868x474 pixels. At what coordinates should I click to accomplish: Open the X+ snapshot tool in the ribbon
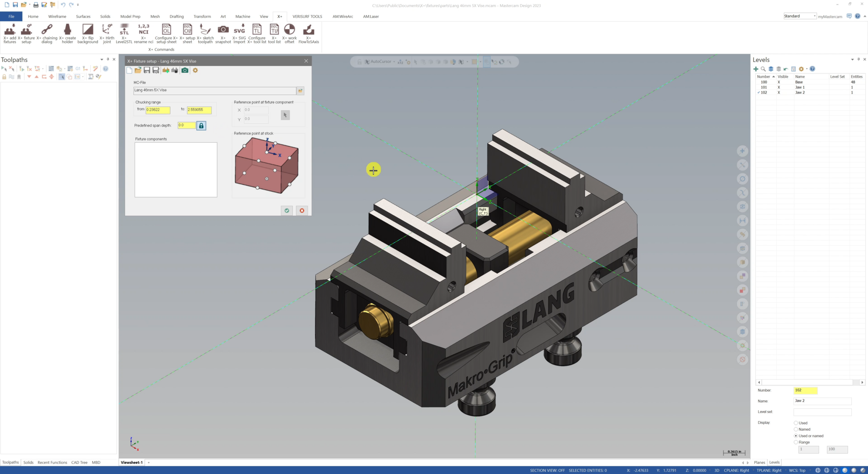223,34
